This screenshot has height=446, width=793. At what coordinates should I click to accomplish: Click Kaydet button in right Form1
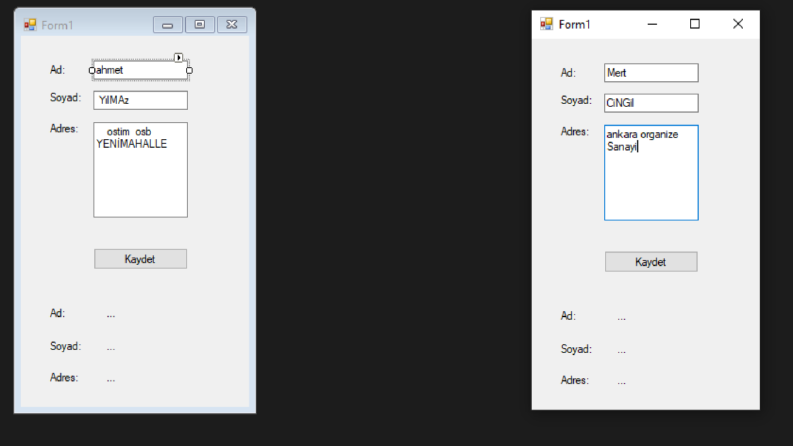point(651,262)
